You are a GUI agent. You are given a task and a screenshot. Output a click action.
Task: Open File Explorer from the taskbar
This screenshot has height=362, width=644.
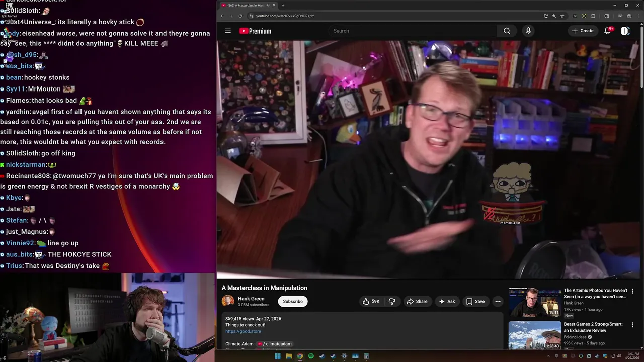(x=289, y=356)
